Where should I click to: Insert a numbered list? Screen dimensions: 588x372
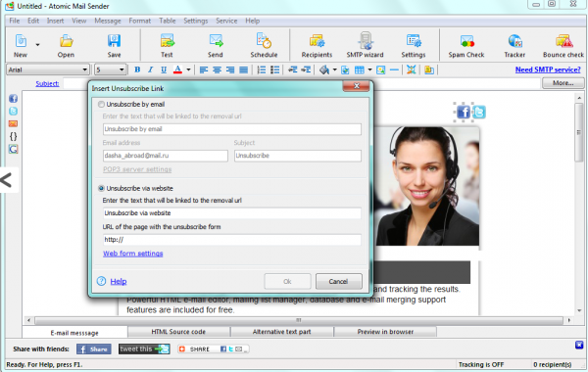pyautogui.click(x=262, y=70)
